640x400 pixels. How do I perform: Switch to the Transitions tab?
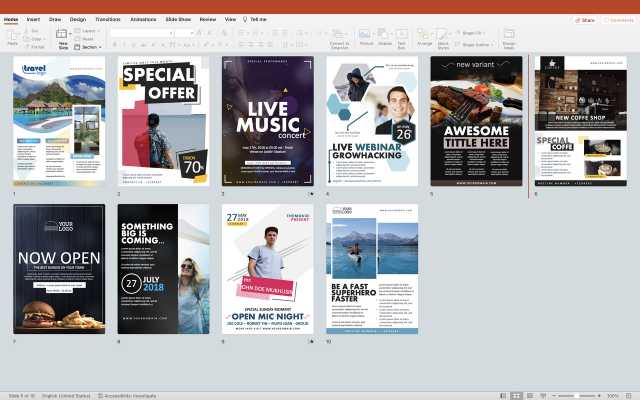[x=107, y=19]
